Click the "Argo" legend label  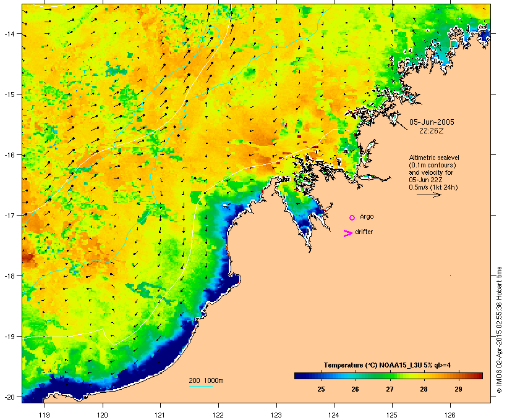(x=367, y=216)
